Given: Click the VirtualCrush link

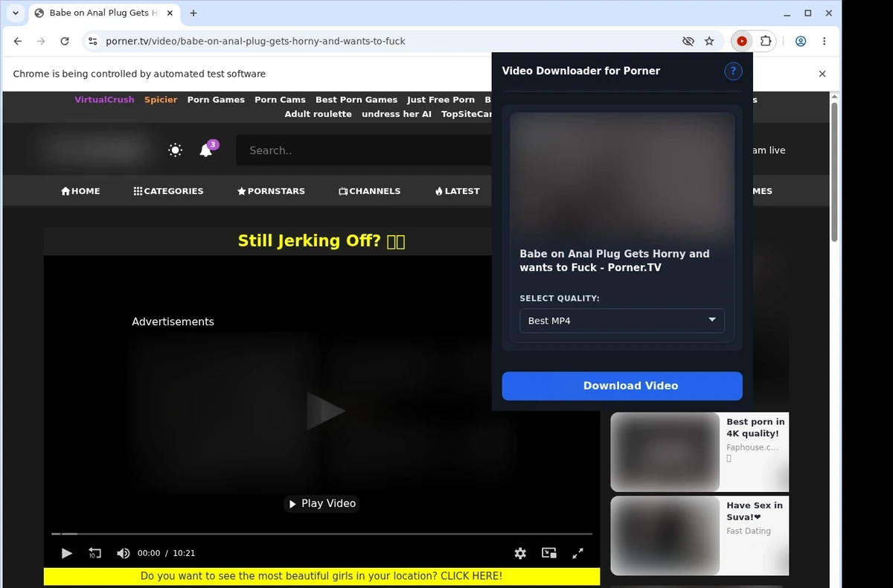Looking at the screenshot, I should tap(104, 100).
